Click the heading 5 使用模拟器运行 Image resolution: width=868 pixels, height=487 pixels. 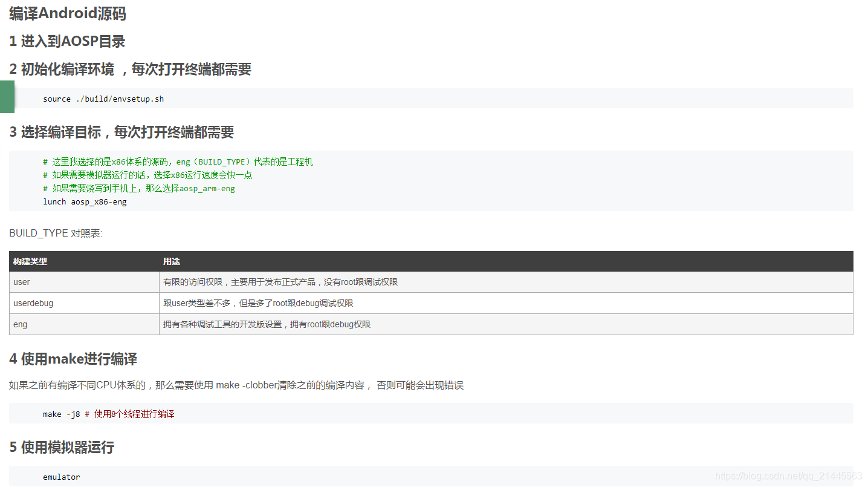tap(62, 448)
